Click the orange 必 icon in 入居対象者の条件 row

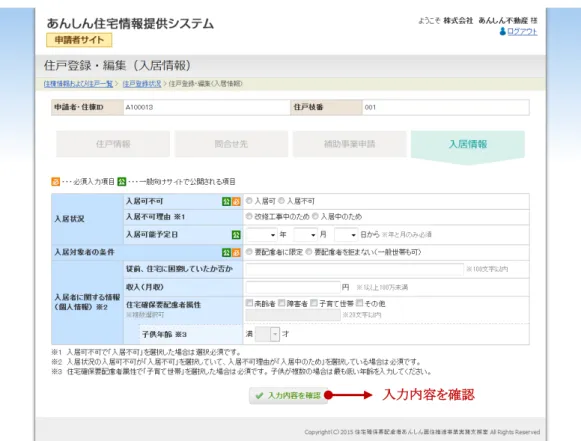(x=236, y=252)
